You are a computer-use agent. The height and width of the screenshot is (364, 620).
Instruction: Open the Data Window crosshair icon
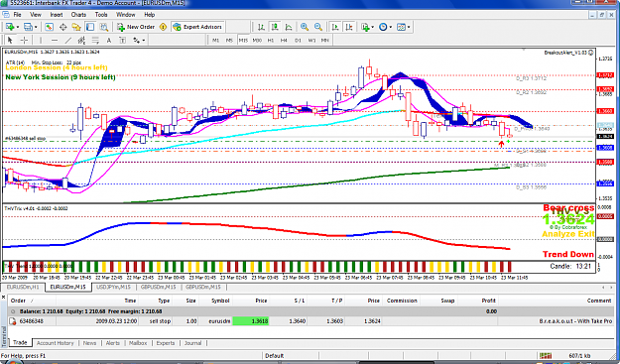click(x=62, y=27)
